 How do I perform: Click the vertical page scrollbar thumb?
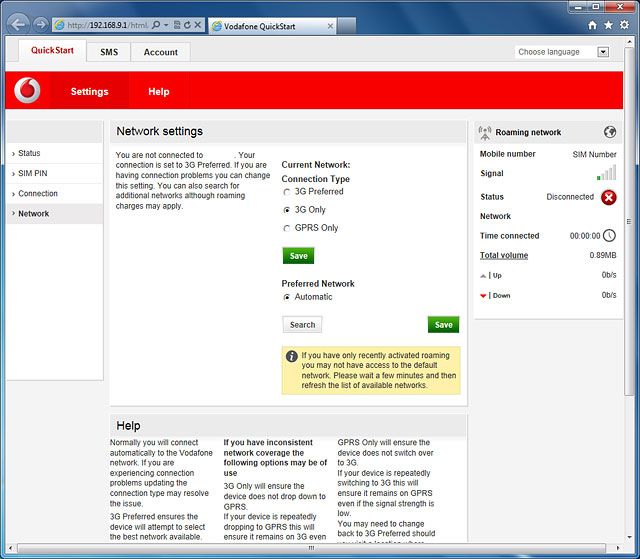tap(629, 221)
